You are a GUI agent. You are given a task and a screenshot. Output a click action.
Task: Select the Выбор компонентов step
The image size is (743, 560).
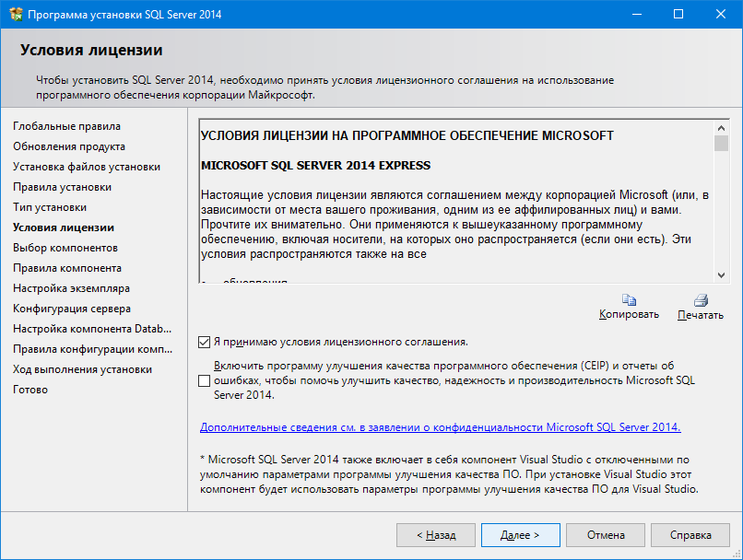pos(65,248)
